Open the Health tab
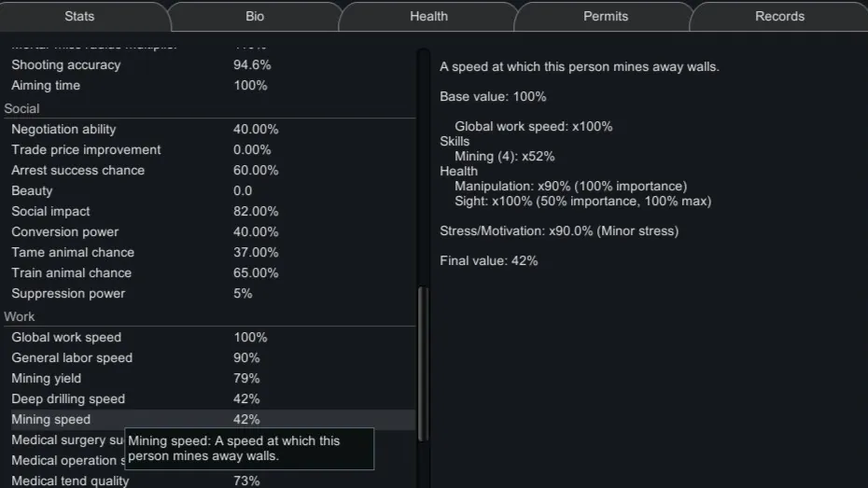Image resolution: width=868 pixels, height=488 pixels. [x=428, y=16]
